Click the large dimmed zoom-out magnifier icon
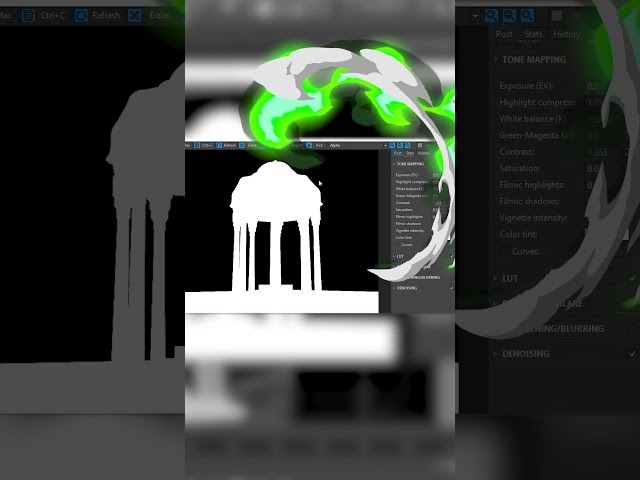 [x=509, y=16]
